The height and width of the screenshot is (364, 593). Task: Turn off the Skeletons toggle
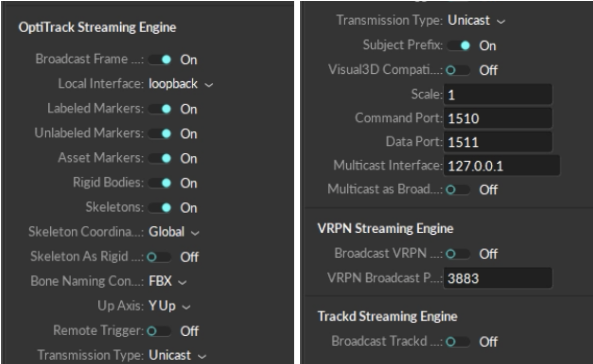(160, 207)
